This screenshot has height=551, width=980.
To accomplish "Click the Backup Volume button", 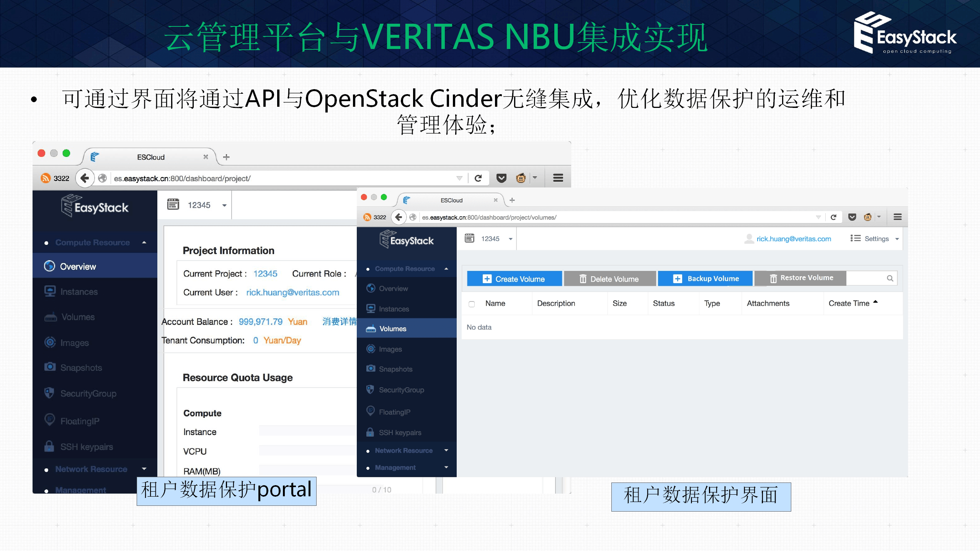I will tap(705, 279).
